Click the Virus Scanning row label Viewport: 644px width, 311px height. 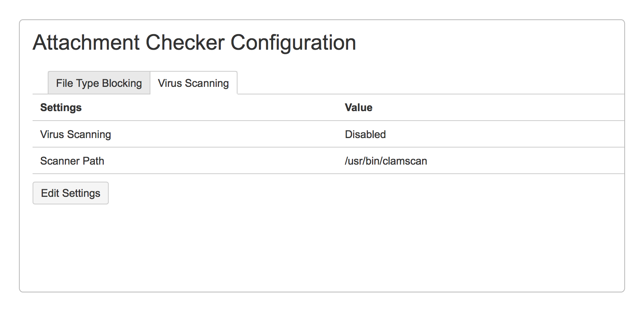pyautogui.click(x=75, y=134)
